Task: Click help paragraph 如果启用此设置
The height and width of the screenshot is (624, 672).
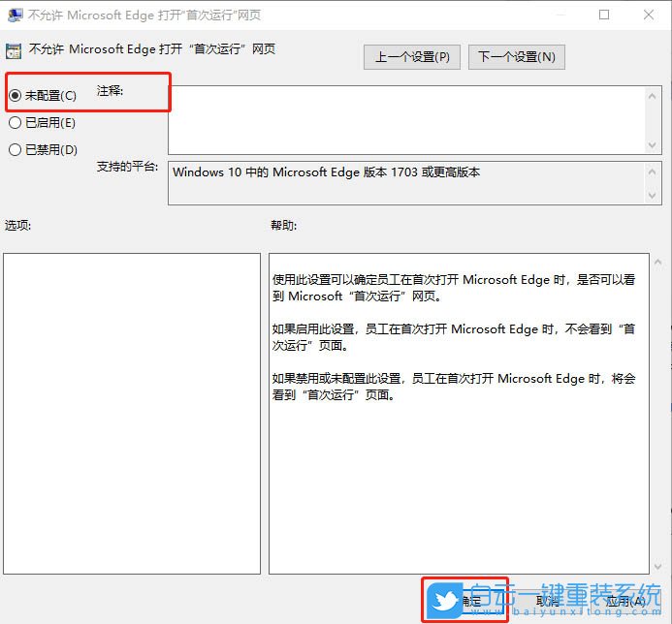Action: click(x=454, y=337)
